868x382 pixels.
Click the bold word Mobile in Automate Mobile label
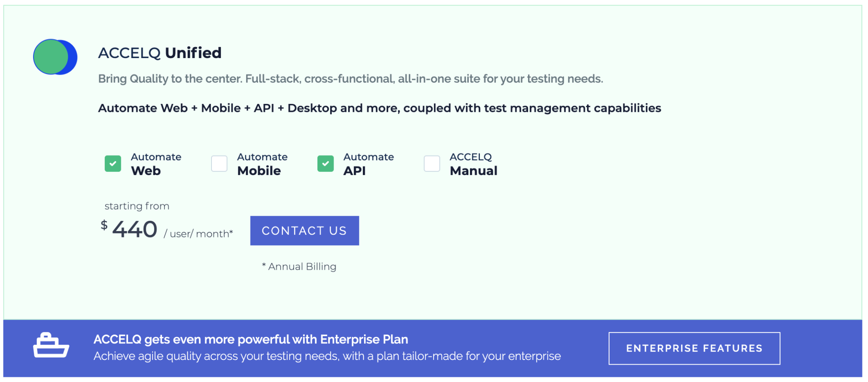(259, 171)
